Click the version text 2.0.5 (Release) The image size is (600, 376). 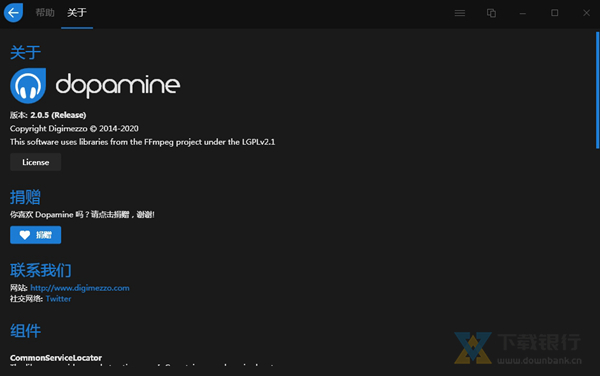58,115
